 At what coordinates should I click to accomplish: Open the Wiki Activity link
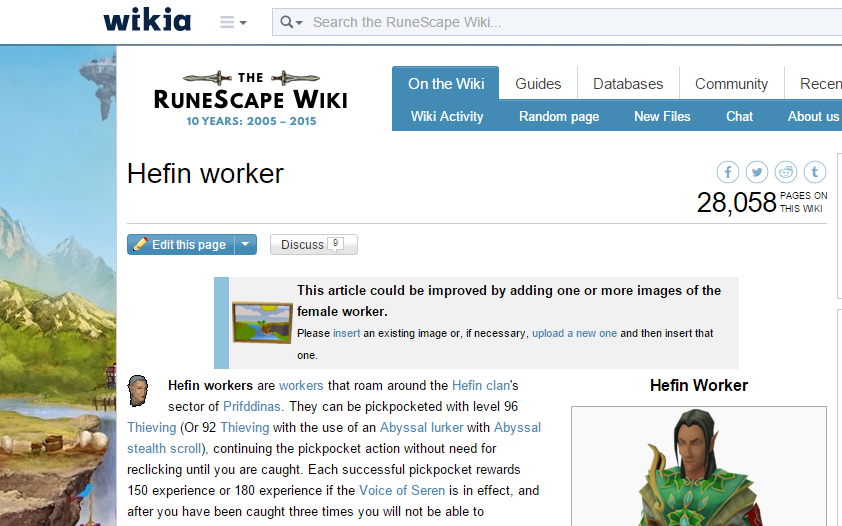tap(447, 116)
